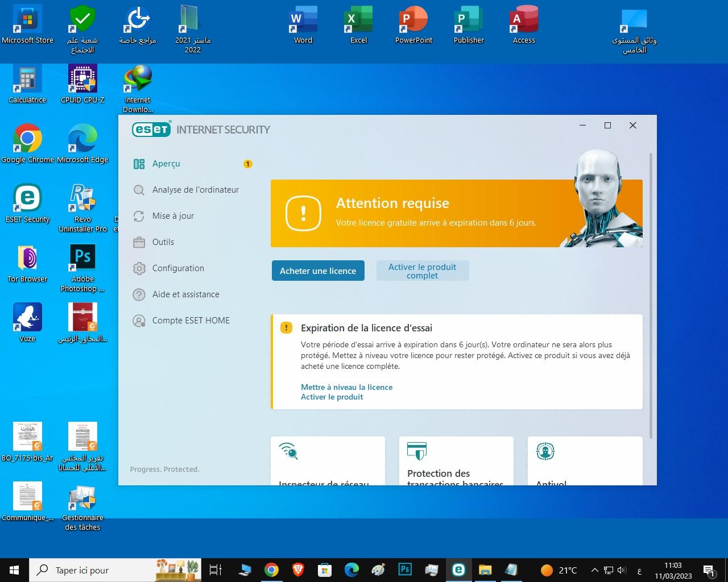728x582 pixels.
Task: Click Activer le produit complet button
Action: (423, 271)
